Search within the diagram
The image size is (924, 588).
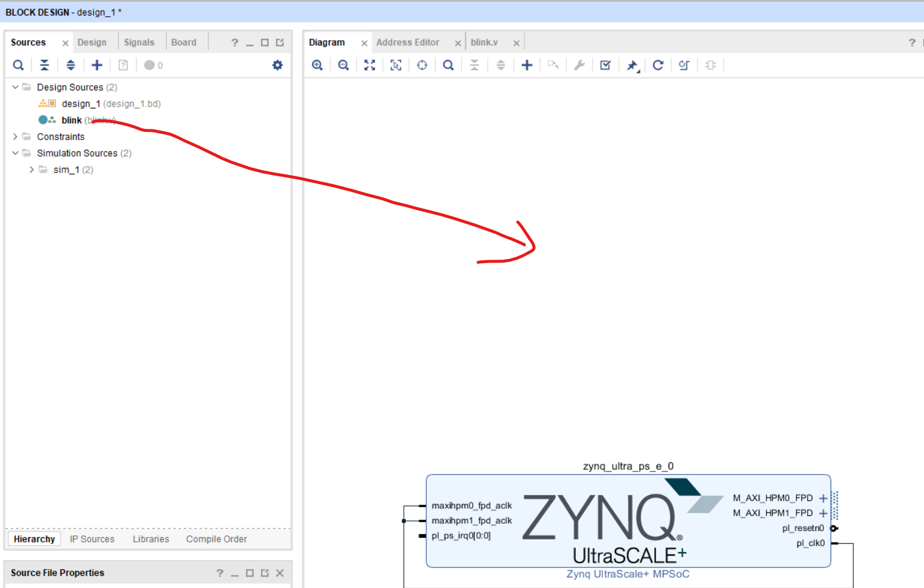click(448, 65)
